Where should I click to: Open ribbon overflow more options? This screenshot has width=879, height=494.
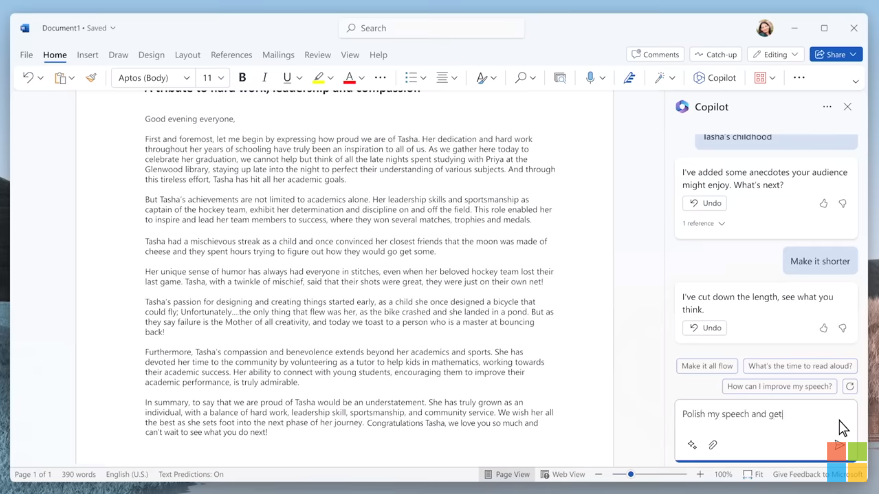799,78
